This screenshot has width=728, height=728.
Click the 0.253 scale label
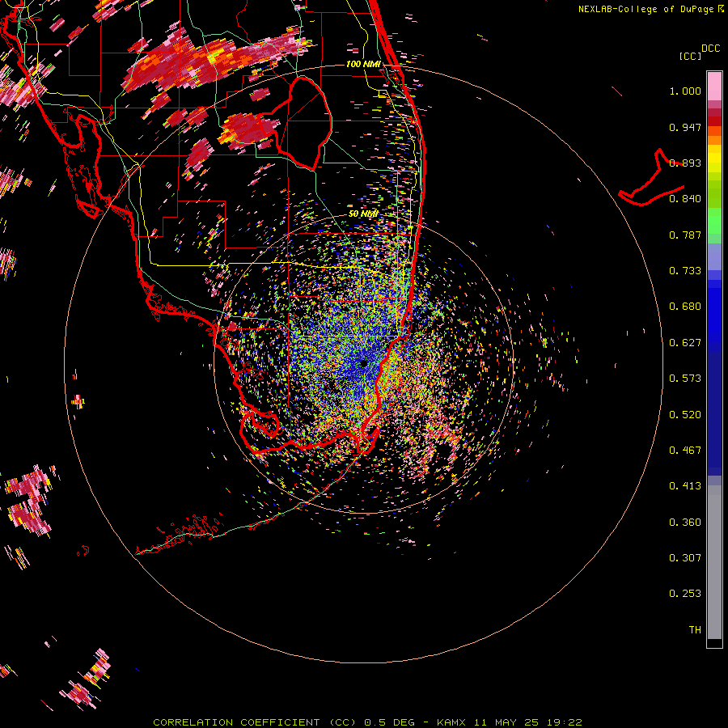click(x=685, y=594)
